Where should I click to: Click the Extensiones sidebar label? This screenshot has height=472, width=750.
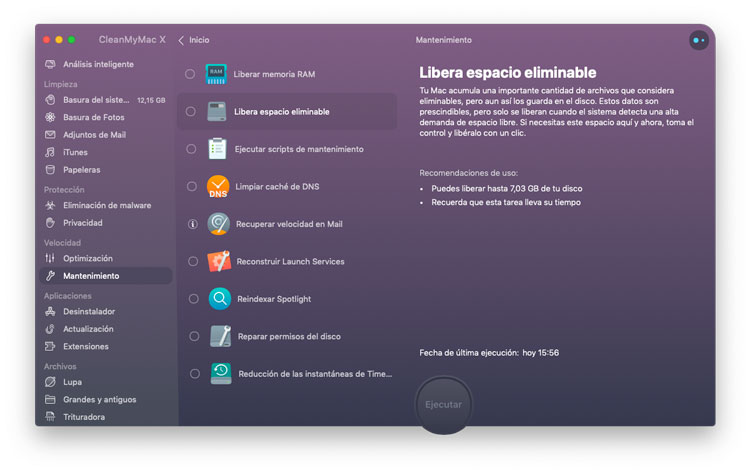86,346
